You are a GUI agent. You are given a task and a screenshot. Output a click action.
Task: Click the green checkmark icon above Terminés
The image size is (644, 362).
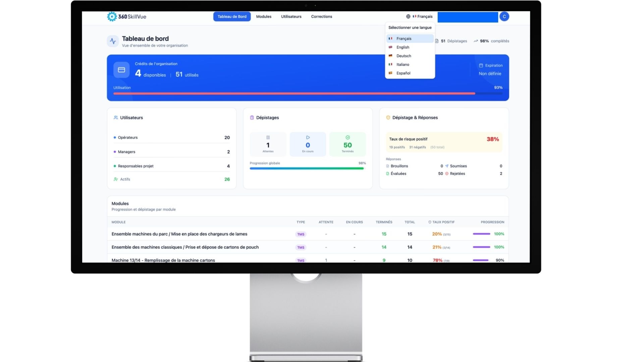347,137
